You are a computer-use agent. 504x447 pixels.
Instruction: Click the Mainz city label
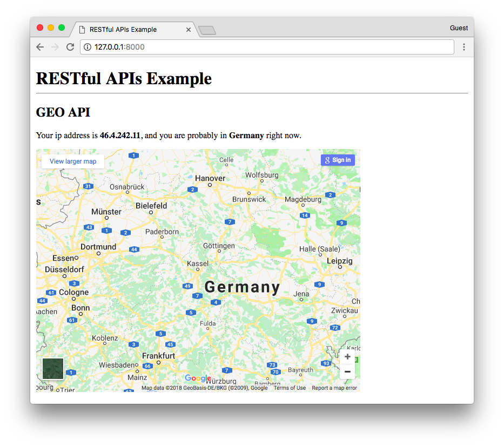coord(137,377)
